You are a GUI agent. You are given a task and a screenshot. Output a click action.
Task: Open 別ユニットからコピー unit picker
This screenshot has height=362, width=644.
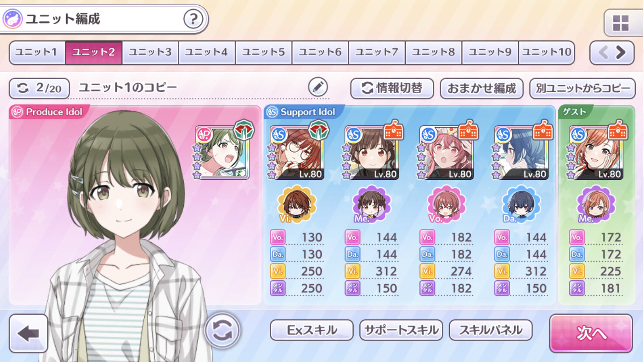582,88
